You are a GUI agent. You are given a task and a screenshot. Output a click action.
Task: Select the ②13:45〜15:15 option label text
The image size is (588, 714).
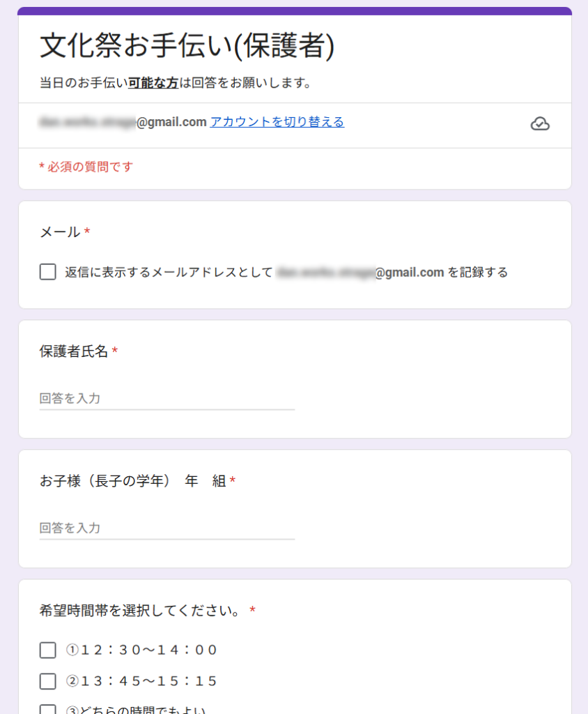(142, 681)
